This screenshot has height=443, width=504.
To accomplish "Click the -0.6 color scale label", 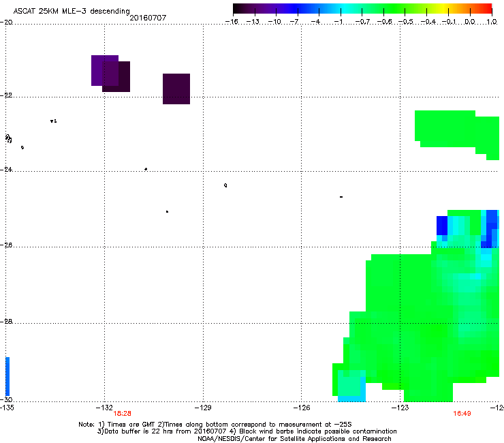I will tap(384, 22).
